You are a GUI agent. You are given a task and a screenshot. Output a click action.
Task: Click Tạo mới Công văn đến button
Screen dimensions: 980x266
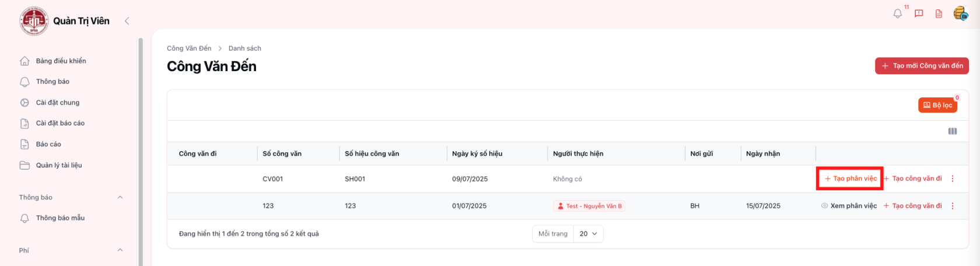(x=922, y=66)
